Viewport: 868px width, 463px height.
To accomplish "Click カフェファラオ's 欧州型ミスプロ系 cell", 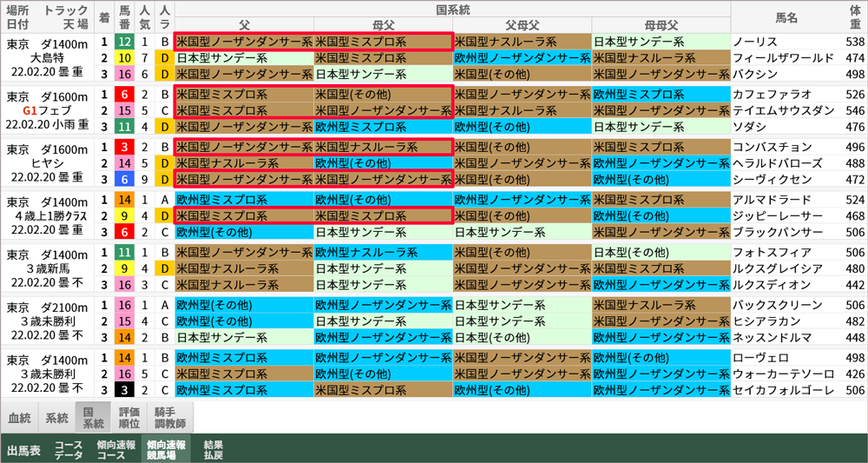I will (661, 94).
